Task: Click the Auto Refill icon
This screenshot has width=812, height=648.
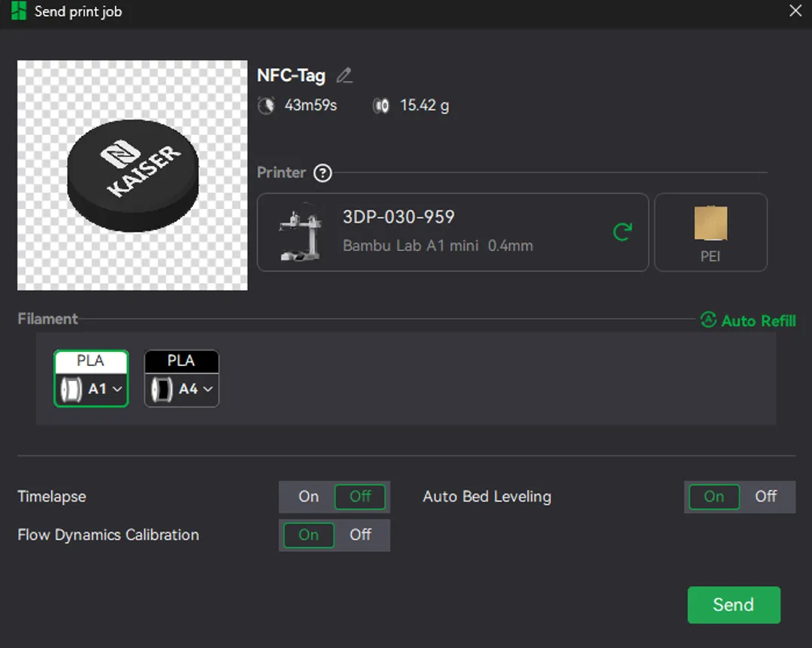Action: point(708,319)
